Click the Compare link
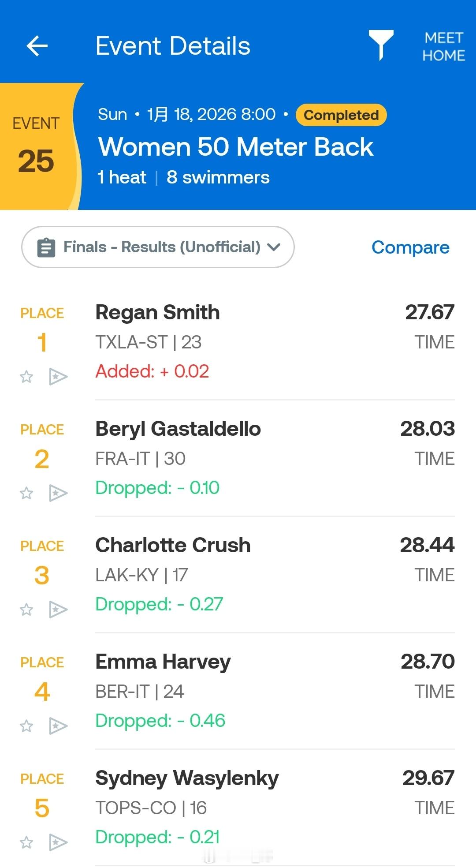This screenshot has height=868, width=476. pos(410,247)
